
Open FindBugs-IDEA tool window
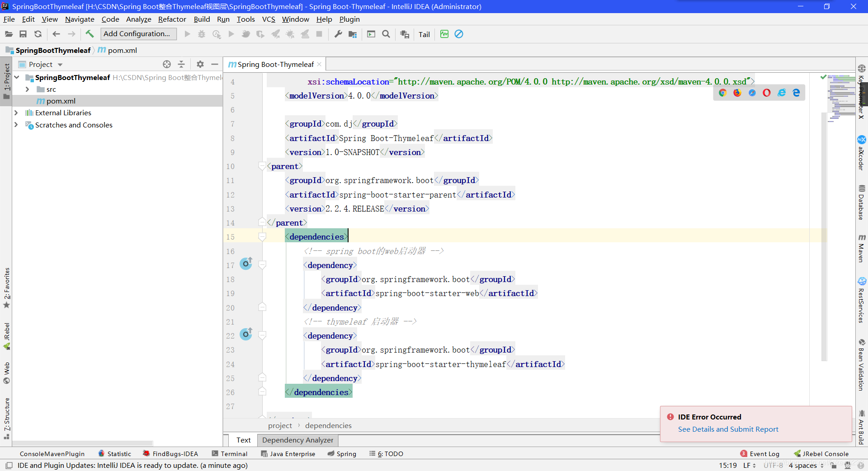click(170, 454)
